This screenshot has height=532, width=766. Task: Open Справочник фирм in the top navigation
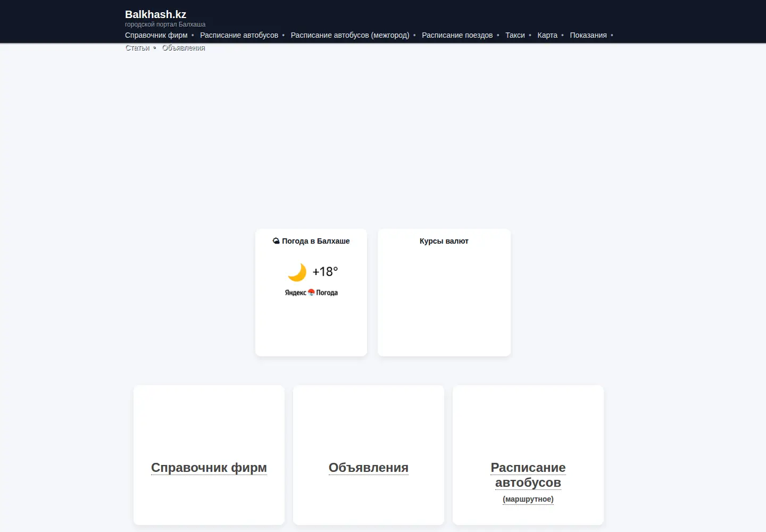[x=156, y=35]
